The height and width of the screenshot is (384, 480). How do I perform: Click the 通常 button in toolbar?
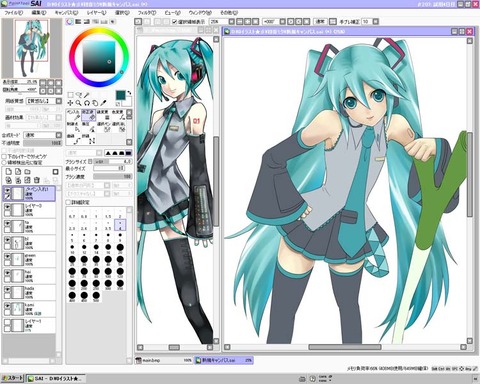[320, 22]
